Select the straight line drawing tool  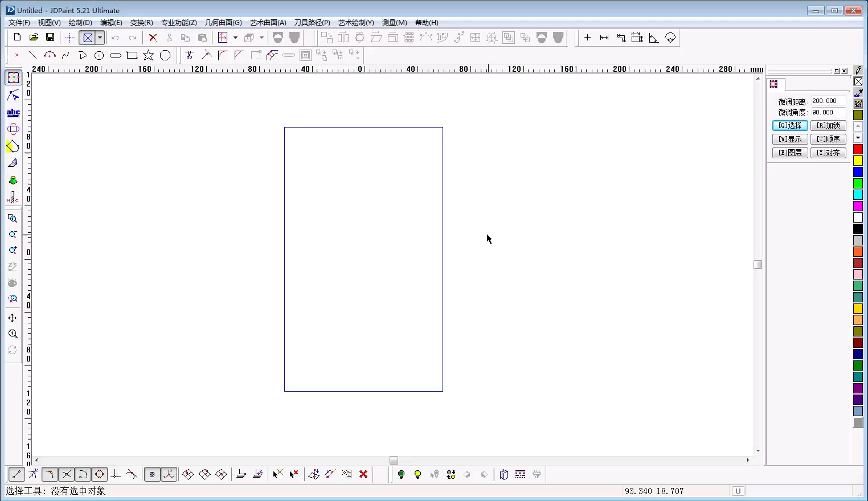[x=33, y=55]
